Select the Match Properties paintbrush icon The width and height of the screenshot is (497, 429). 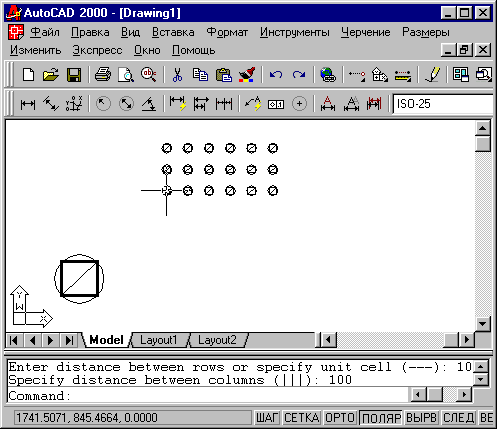[x=247, y=74]
